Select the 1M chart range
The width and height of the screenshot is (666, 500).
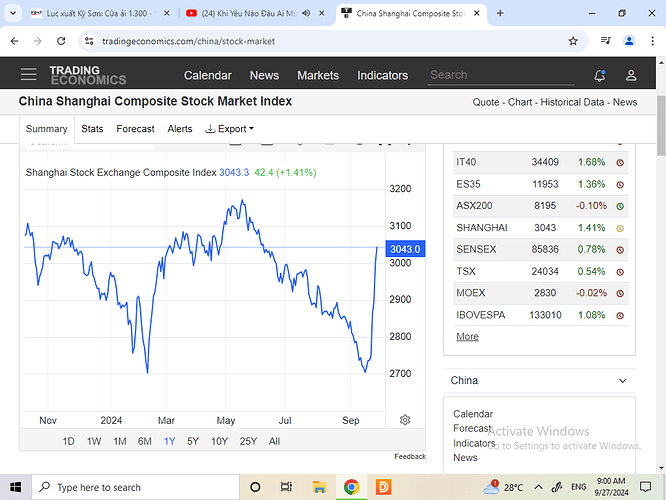click(120, 441)
